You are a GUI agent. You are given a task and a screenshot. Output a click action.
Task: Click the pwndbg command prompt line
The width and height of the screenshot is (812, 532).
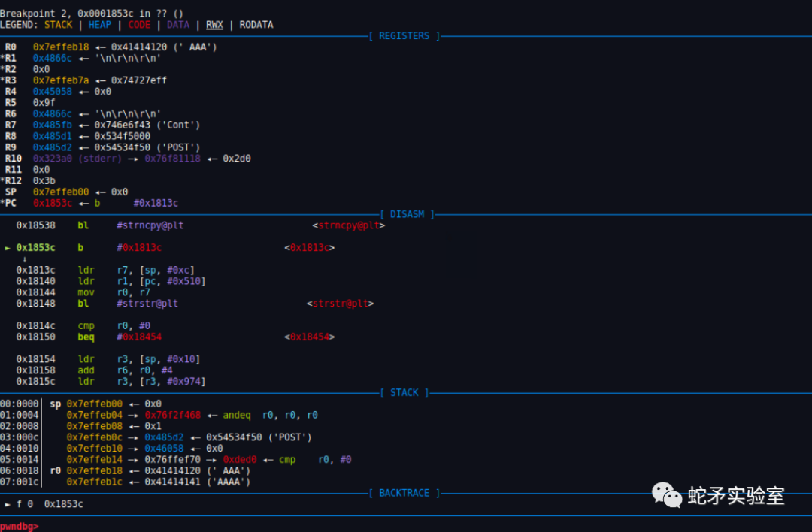19,526
